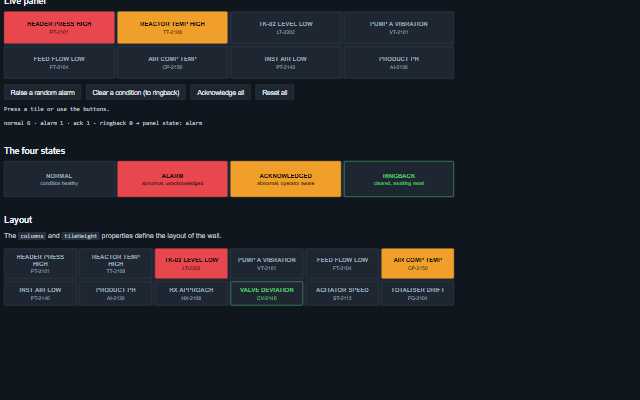Click the Reset all button

point(275,92)
